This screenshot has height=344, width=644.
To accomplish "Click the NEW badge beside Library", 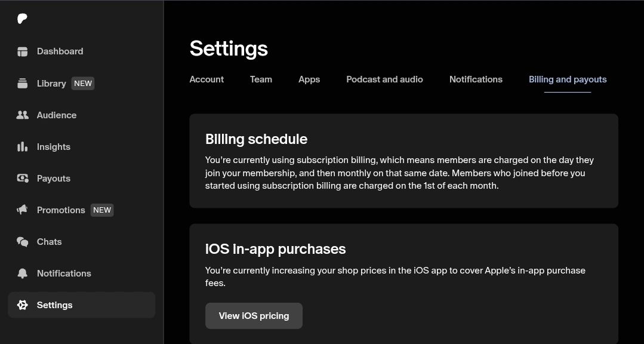I will click(83, 84).
